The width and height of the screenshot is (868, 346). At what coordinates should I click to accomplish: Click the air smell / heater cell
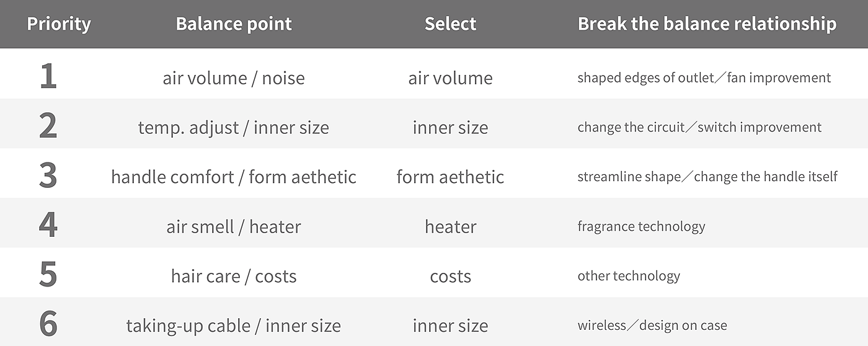(x=234, y=227)
